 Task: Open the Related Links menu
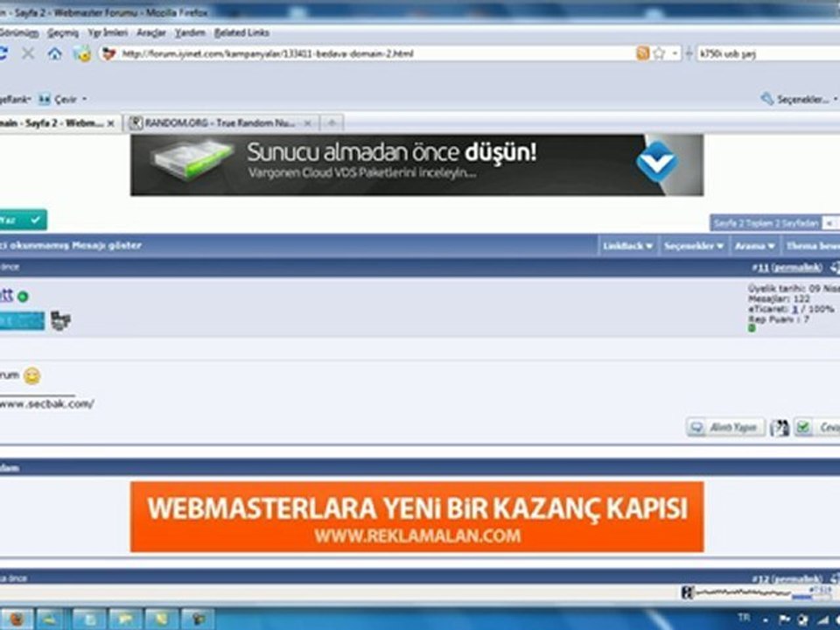[241, 33]
